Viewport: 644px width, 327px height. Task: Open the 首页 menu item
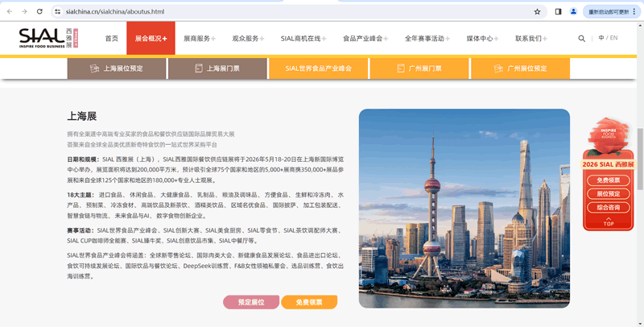coord(111,39)
